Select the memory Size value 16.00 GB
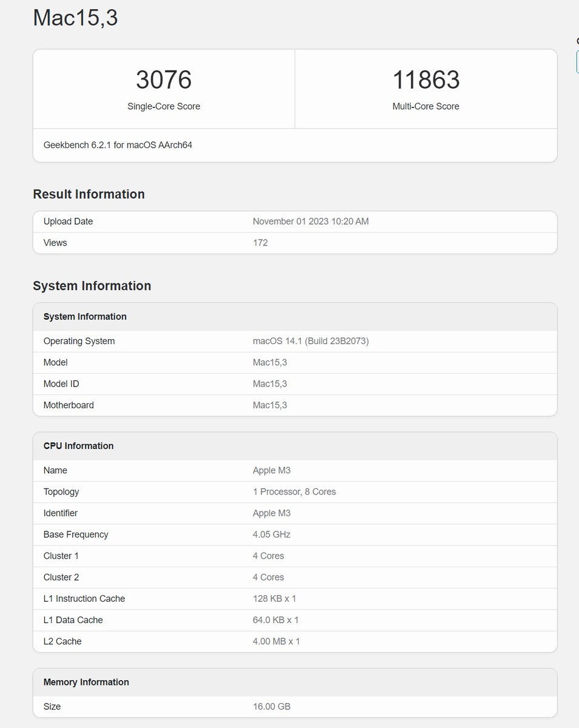The width and height of the screenshot is (579, 728). (x=271, y=706)
